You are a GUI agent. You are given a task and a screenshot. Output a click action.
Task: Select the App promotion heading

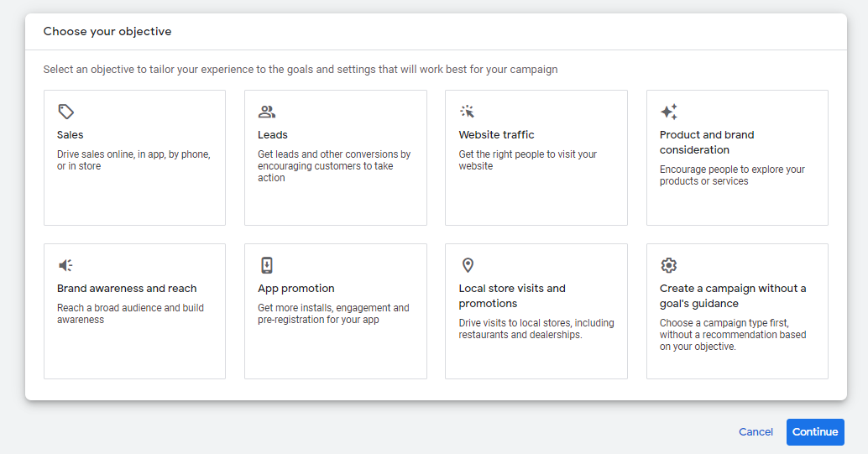[296, 289]
